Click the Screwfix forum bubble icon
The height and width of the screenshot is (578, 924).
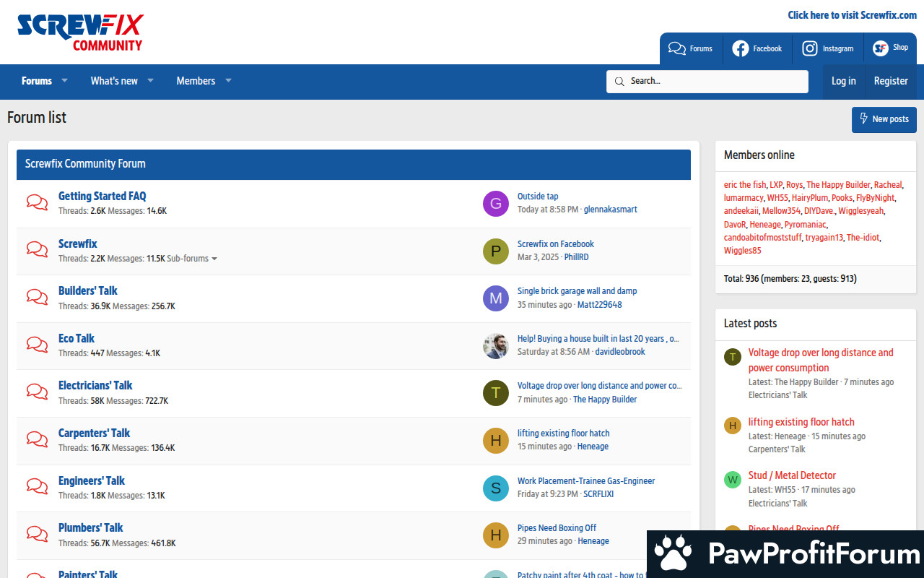click(38, 250)
